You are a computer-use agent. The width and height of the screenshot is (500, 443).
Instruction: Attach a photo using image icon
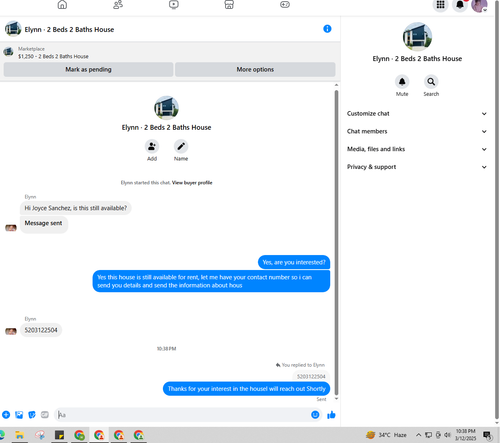click(x=19, y=415)
